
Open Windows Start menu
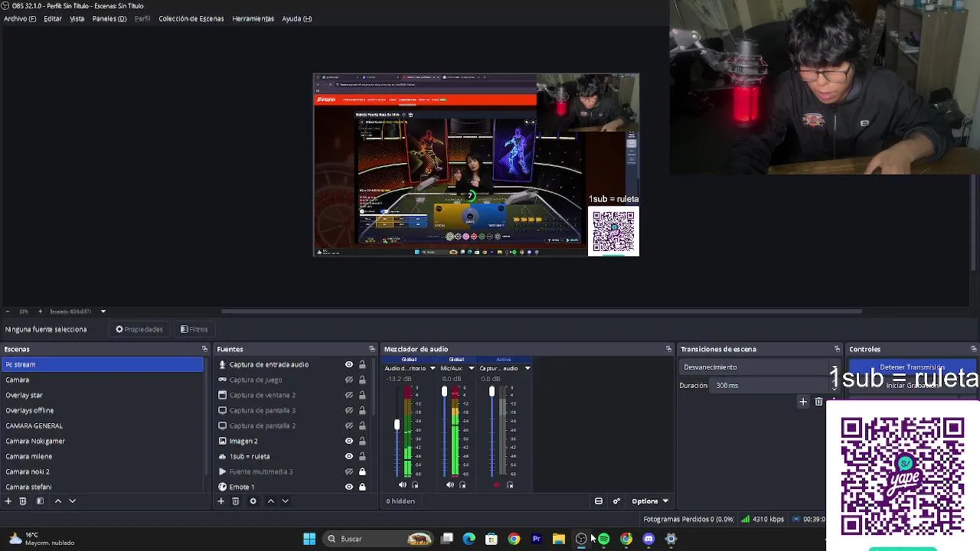pos(309,539)
